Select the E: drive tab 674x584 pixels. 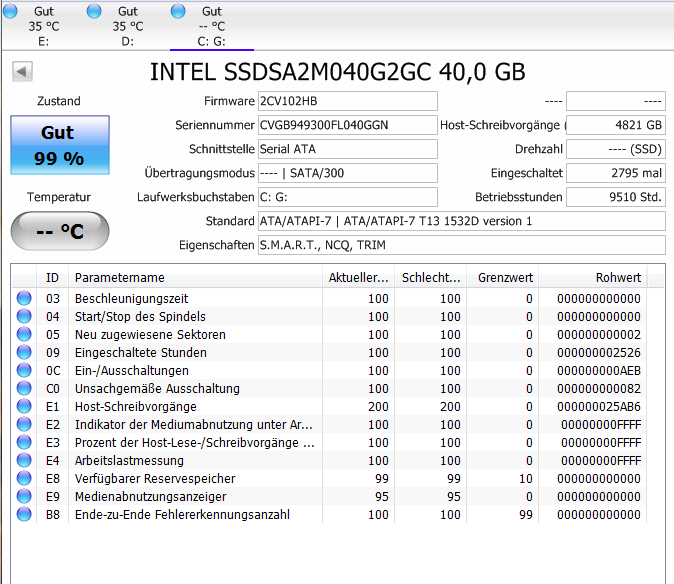point(43,26)
